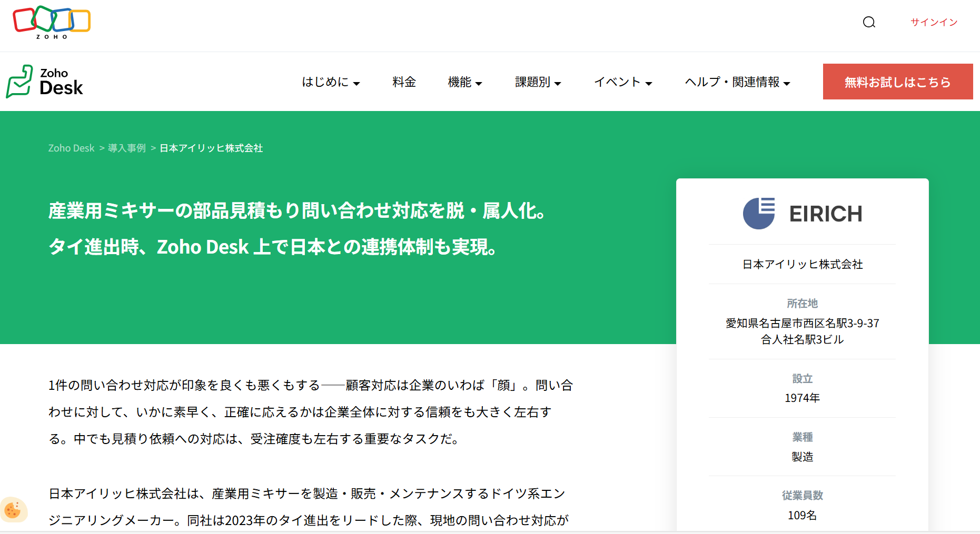Click the Zoho logo at top left

pyautogui.click(x=52, y=22)
